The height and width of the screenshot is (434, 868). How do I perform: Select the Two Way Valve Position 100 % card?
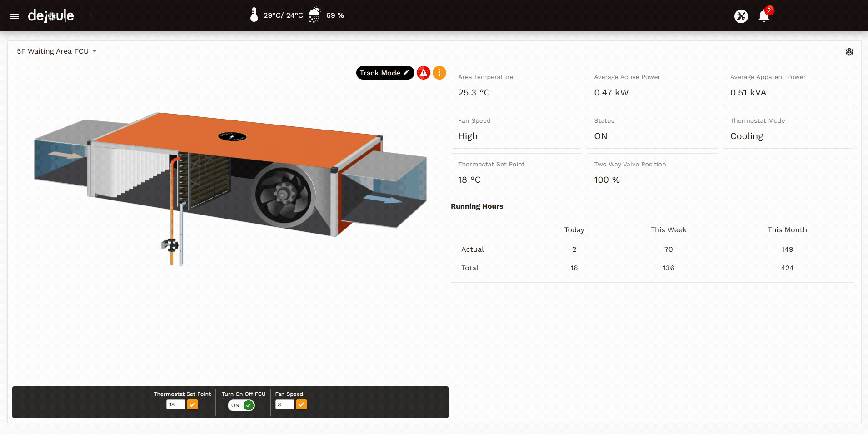click(652, 173)
